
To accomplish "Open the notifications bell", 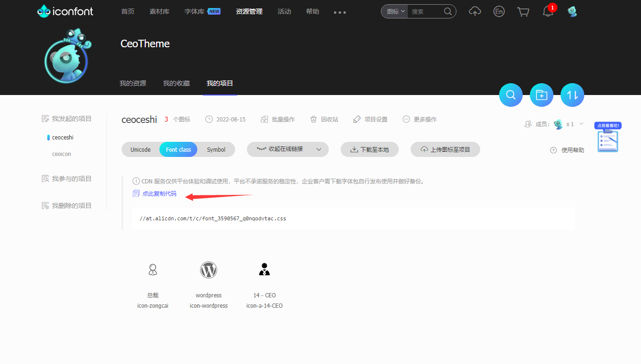I will pyautogui.click(x=548, y=11).
